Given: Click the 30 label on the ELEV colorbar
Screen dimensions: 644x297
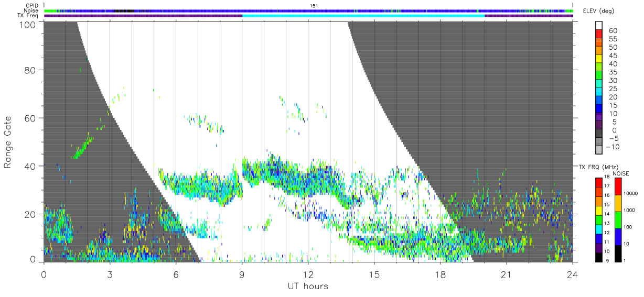Looking at the screenshot, I should tap(613, 80).
